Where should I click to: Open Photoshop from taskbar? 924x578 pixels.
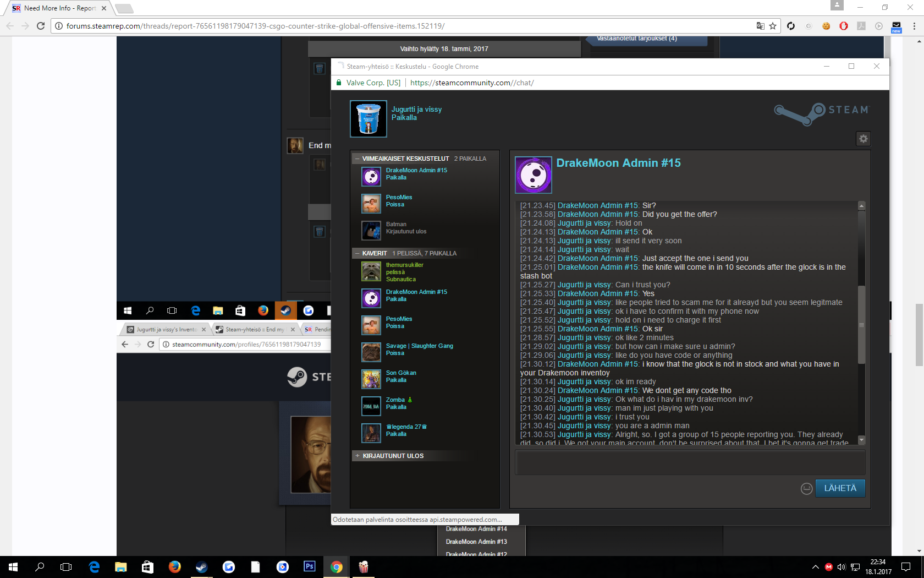coord(310,566)
